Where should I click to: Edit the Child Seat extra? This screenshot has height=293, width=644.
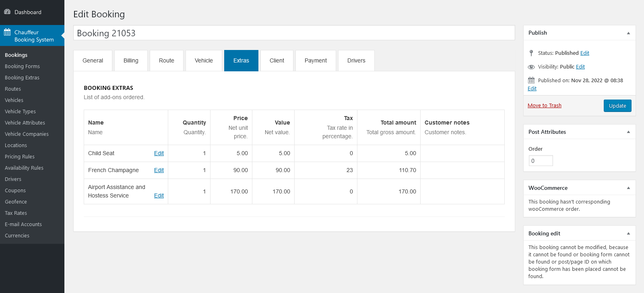point(159,153)
